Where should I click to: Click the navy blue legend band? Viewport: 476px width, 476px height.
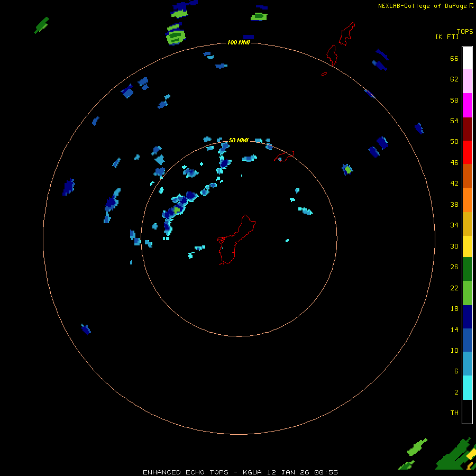pos(467,317)
